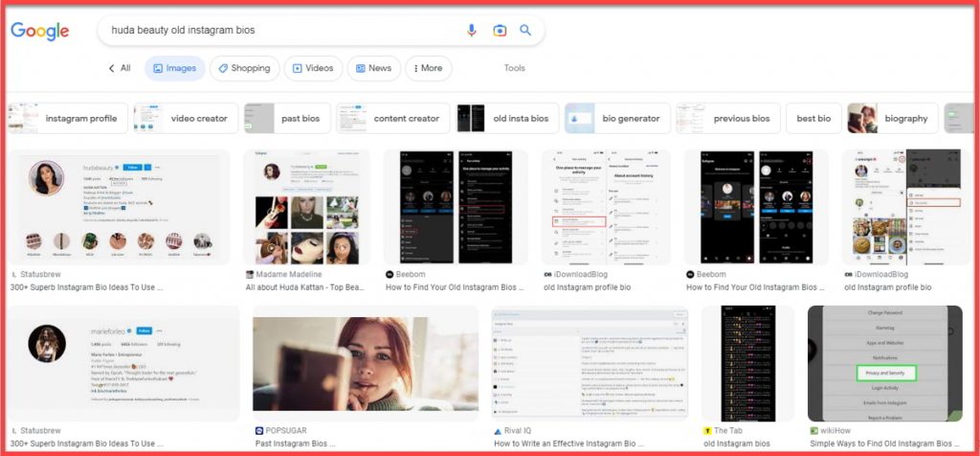Open 'How to Write an Effective Instagram Bio' link
Viewport: 980px width, 456px height.
(x=569, y=445)
